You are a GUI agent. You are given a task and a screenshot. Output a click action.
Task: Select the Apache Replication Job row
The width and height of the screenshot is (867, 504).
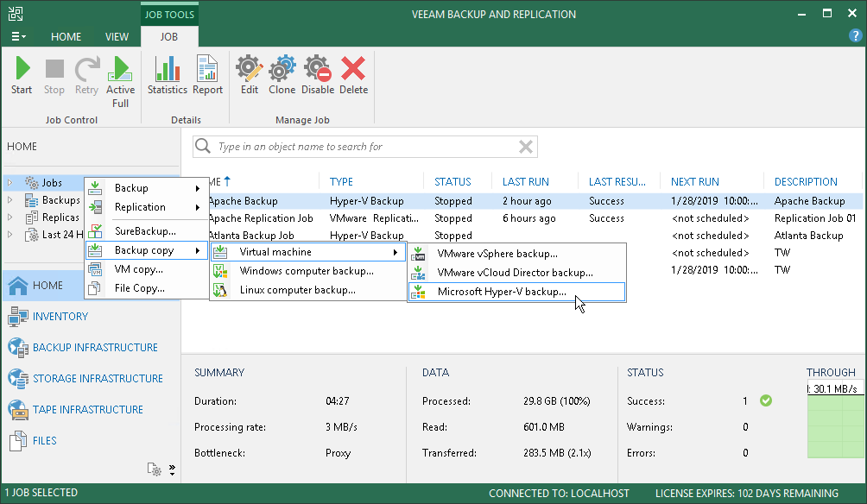click(x=535, y=218)
